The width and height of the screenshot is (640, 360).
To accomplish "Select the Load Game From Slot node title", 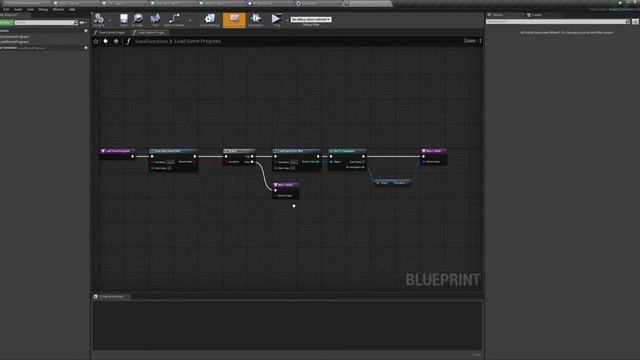I will coord(297,151).
